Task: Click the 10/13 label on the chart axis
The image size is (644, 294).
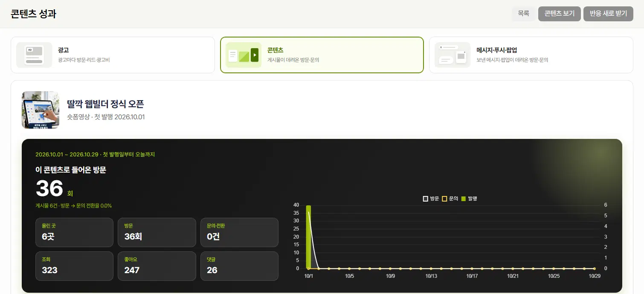Action: click(431, 276)
